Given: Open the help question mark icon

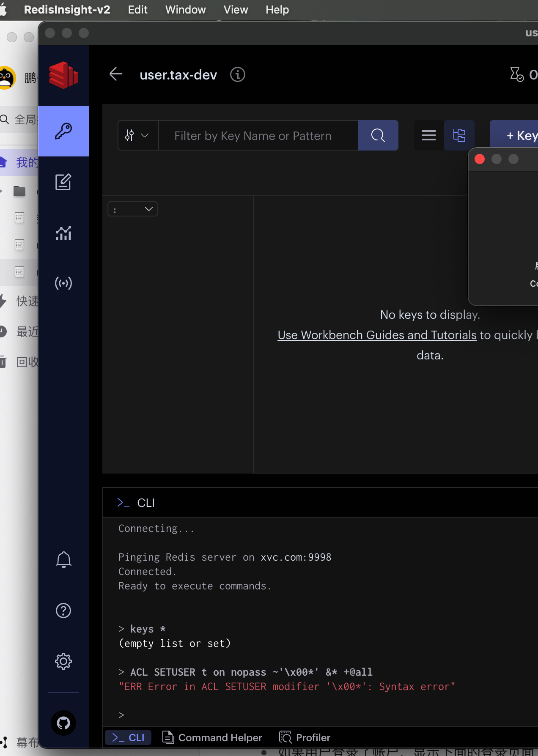Looking at the screenshot, I should (x=63, y=611).
